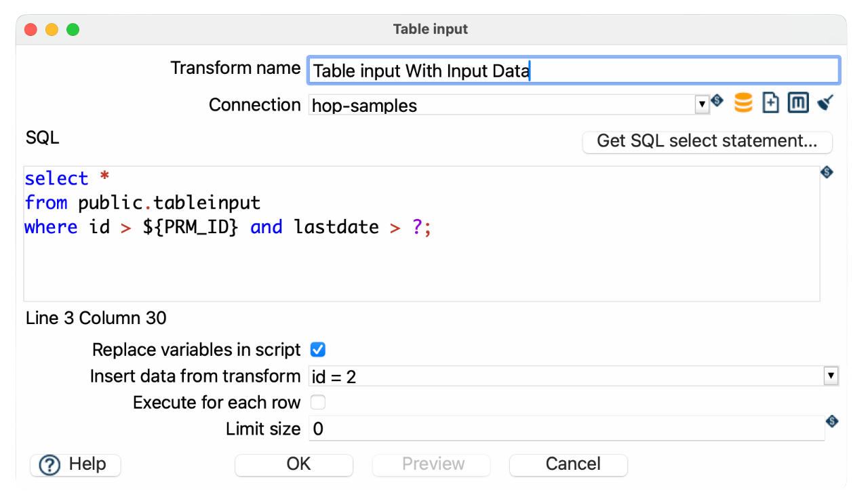The width and height of the screenshot is (868, 501).
Task: Click Get SQL select statement
Action: (x=707, y=142)
